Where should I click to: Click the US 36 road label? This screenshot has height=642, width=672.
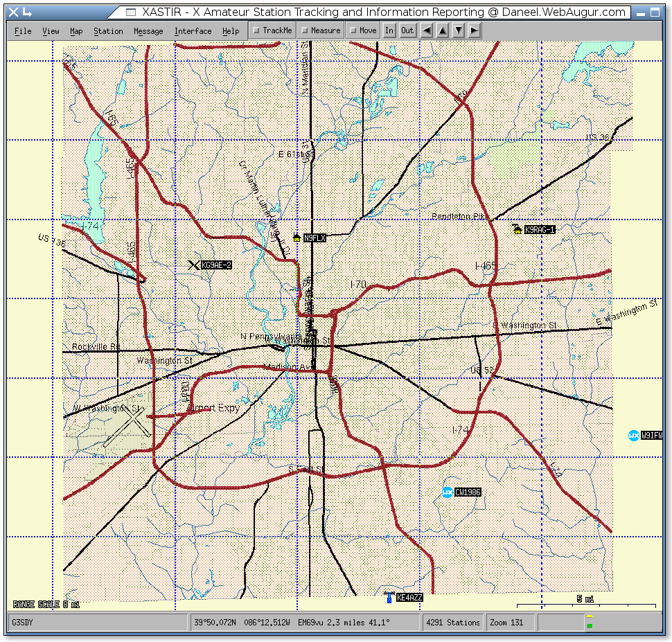[x=597, y=137]
